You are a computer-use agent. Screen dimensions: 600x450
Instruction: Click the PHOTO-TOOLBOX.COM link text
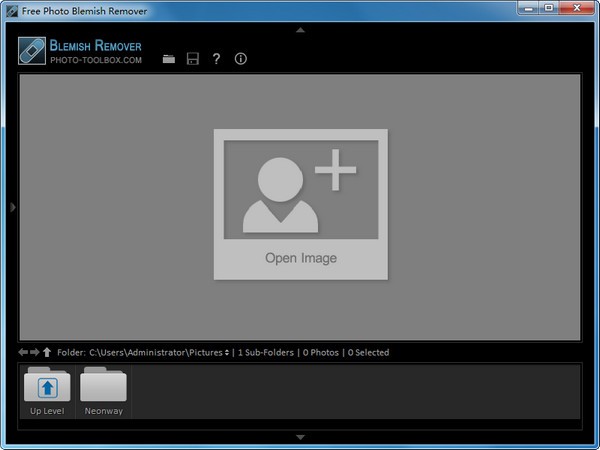pos(95,60)
